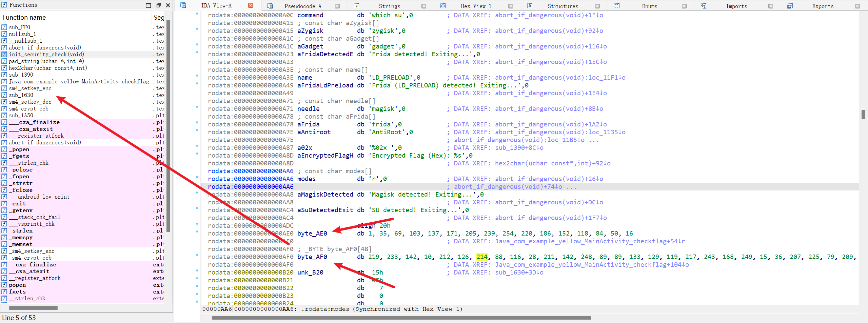Click the function icon beside sub_FF0
The height and width of the screenshot is (323, 868).
point(4,27)
